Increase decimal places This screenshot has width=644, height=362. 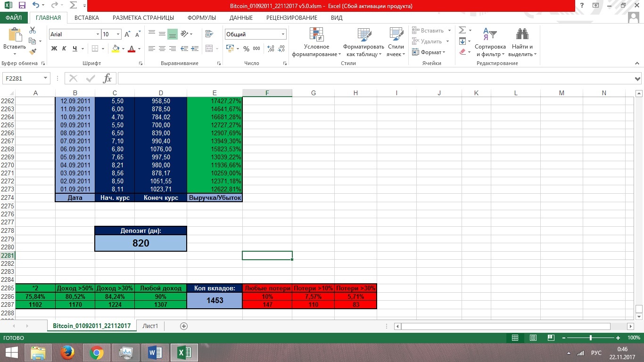tap(271, 49)
